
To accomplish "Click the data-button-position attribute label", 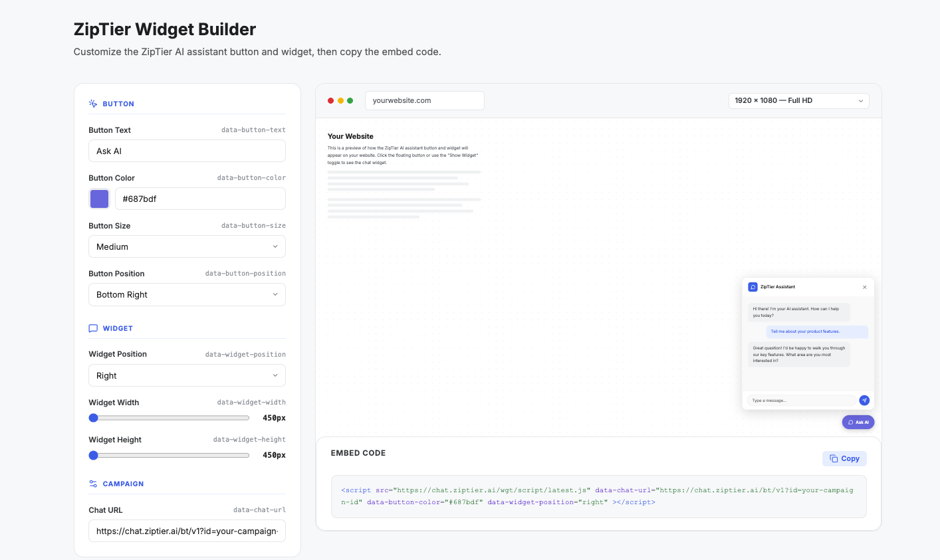I will pos(245,274).
